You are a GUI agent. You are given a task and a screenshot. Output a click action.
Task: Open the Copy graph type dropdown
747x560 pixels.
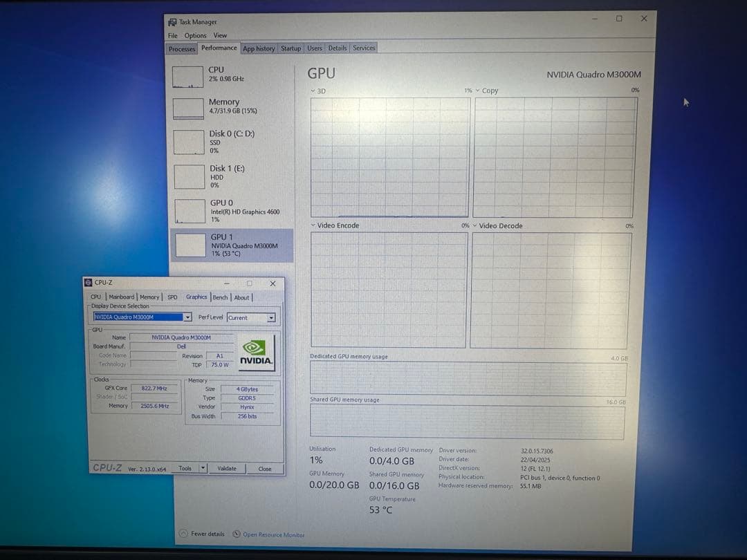pos(478,91)
